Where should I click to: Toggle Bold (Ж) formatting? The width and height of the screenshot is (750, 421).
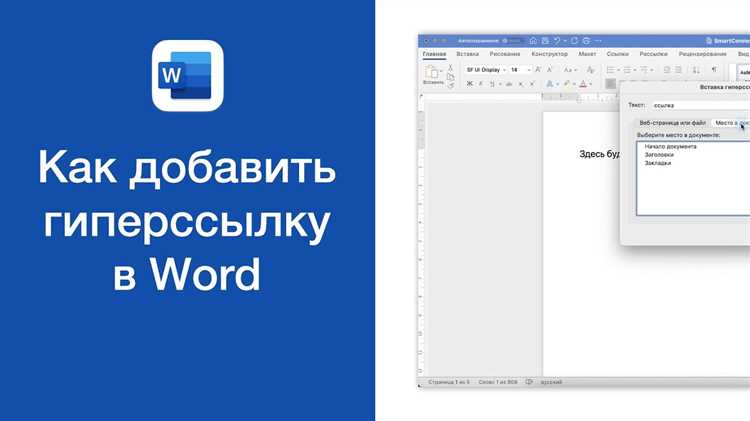tap(470, 84)
